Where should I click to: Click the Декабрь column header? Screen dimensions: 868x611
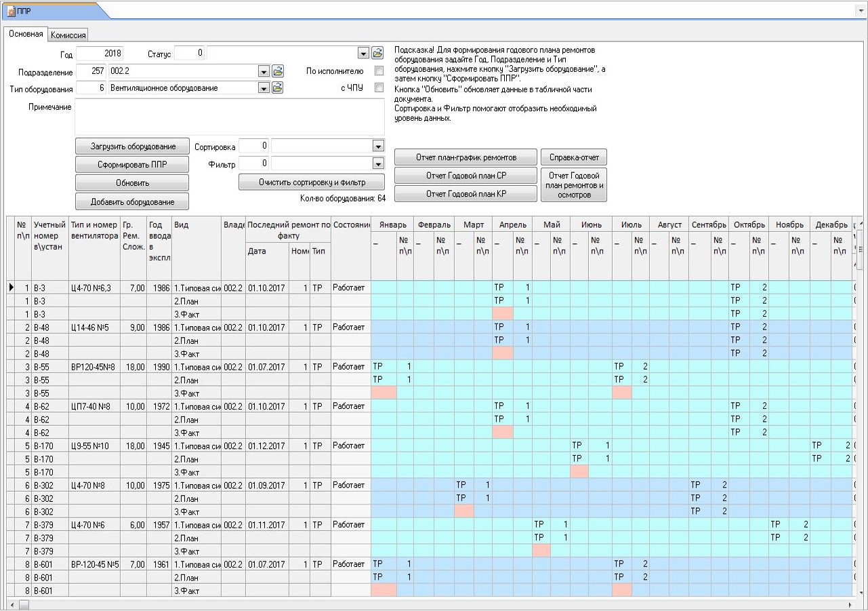point(831,224)
